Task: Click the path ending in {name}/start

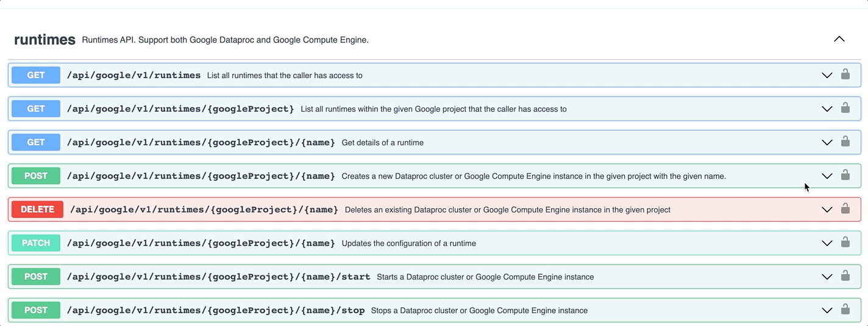Action: pos(218,277)
